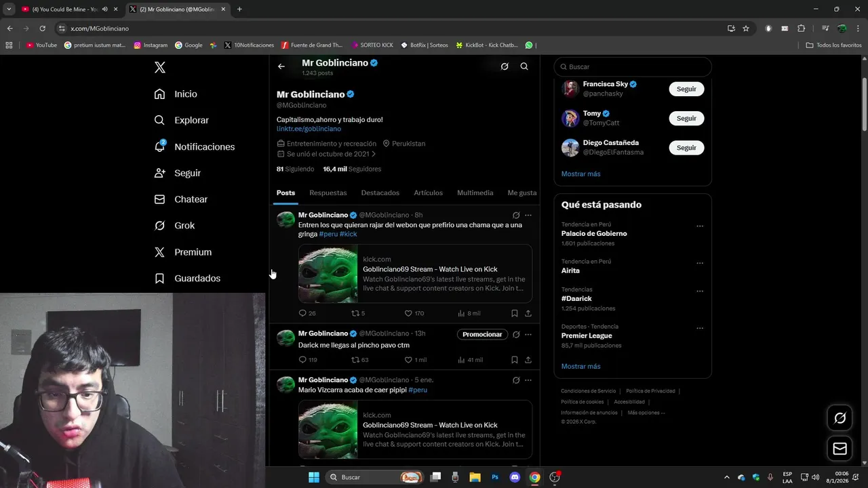868x488 pixels.
Task: Follow Diego Castañeda
Action: pos(686,148)
